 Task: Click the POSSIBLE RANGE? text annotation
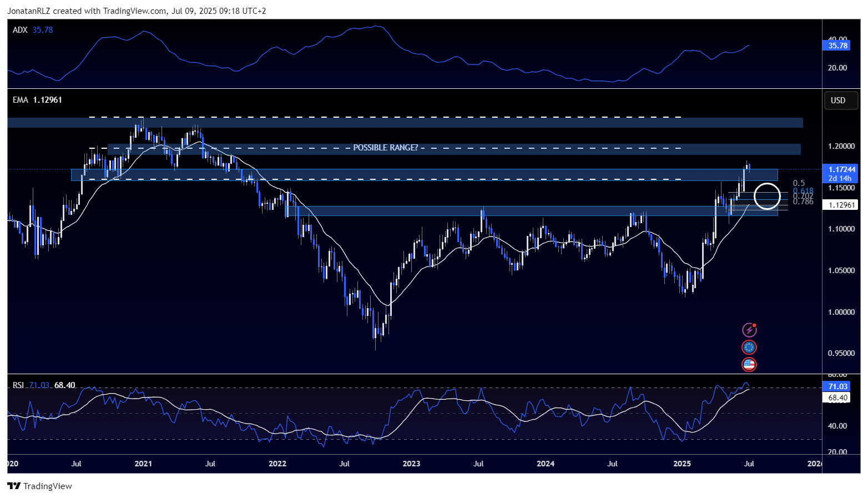pyautogui.click(x=386, y=148)
